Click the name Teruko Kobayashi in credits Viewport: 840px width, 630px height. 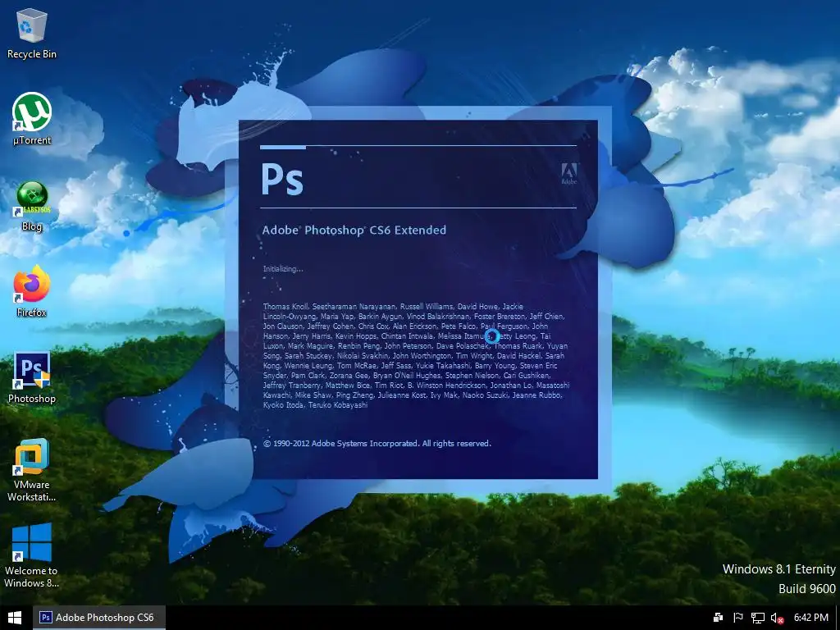point(338,405)
